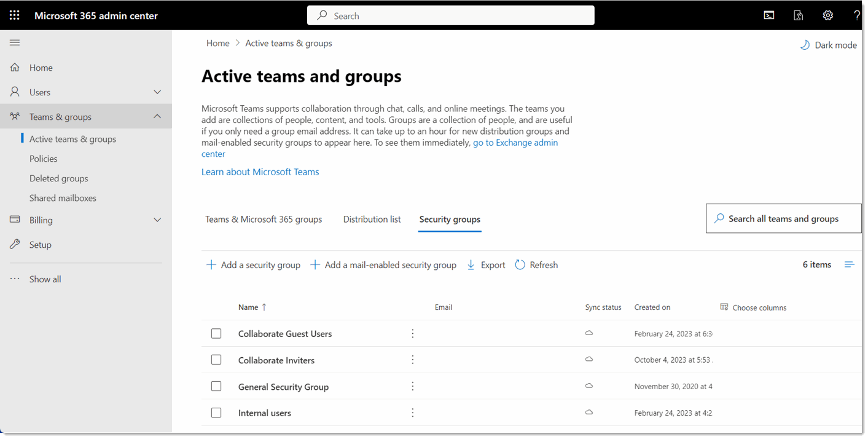
Task: Open the Teams & Microsoft 365 groups tab
Action: click(x=264, y=219)
